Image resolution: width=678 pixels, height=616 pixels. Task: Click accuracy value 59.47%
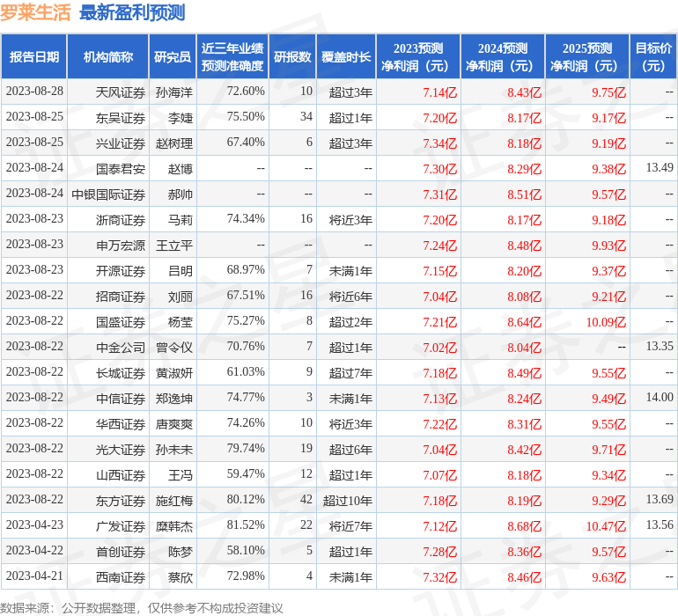pyautogui.click(x=246, y=473)
